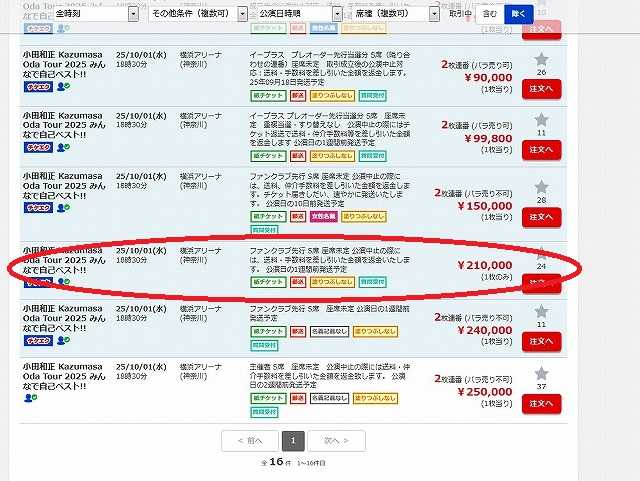Image resolution: width=640 pixels, height=481 pixels.
Task: Go to the next page with 次へ
Action: click(336, 441)
